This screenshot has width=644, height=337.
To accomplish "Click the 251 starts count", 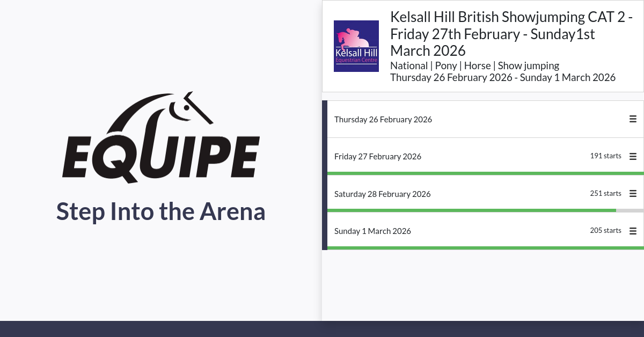I will (x=605, y=193).
